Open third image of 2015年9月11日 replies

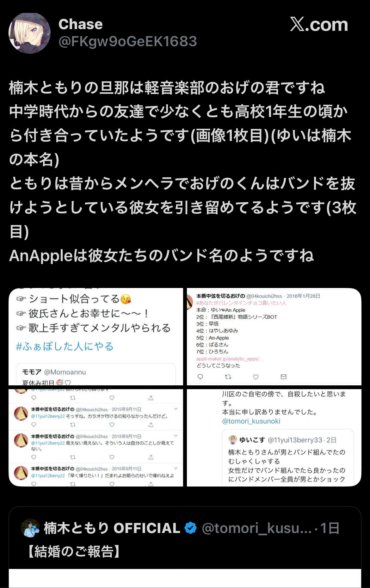96,438
